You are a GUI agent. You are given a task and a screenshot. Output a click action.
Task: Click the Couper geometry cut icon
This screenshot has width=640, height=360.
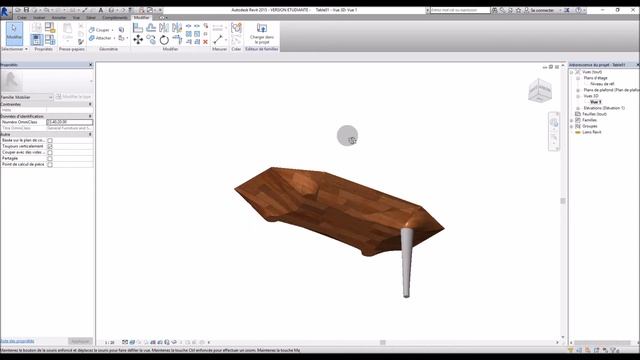click(92, 30)
